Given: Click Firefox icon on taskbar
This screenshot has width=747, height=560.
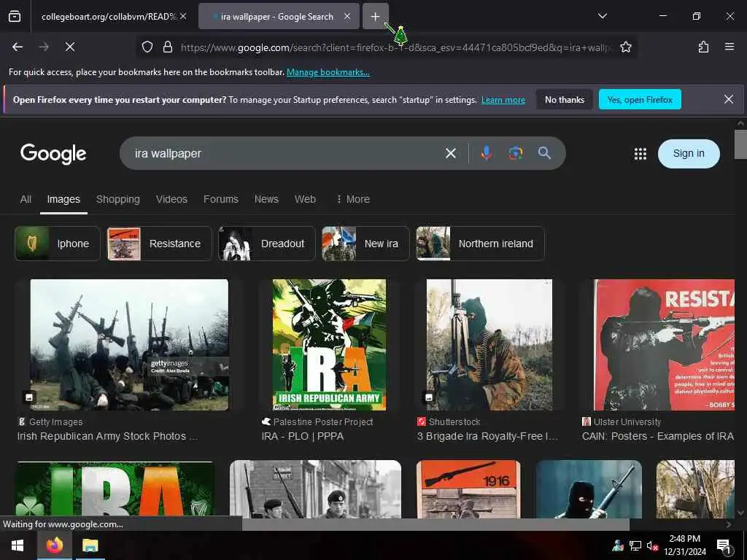Looking at the screenshot, I should click(55, 545).
